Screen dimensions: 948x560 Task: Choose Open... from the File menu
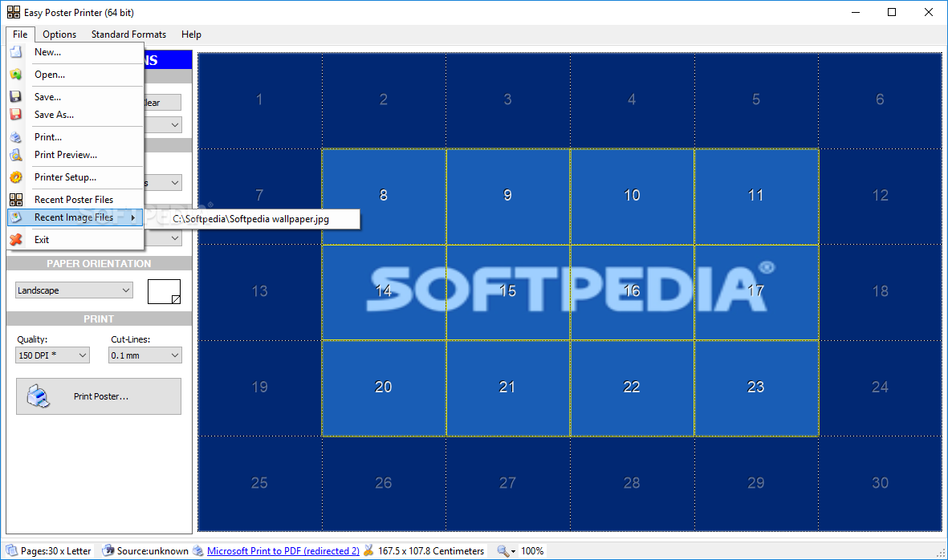[x=75, y=75]
